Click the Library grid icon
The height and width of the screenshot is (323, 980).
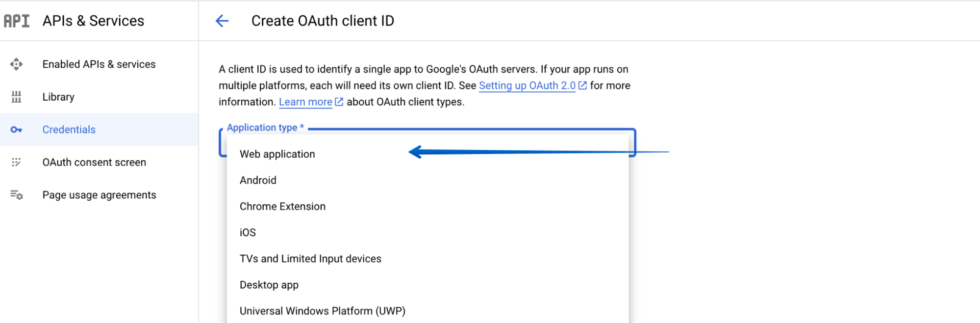pos(16,97)
